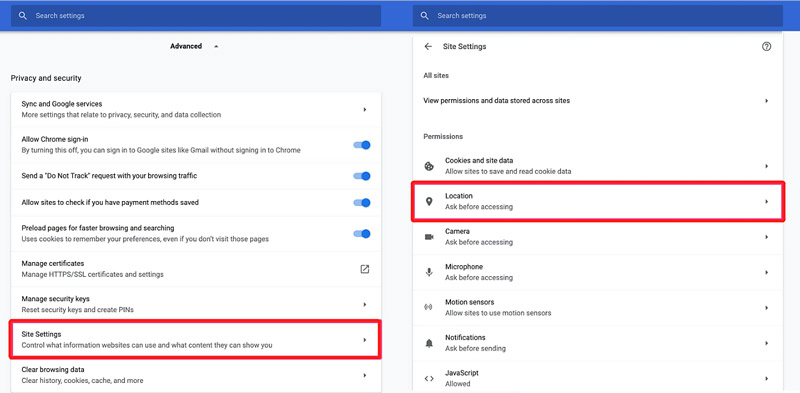Click the Privacy and security heading
Image resolution: width=800 pixels, height=393 pixels.
[46, 78]
